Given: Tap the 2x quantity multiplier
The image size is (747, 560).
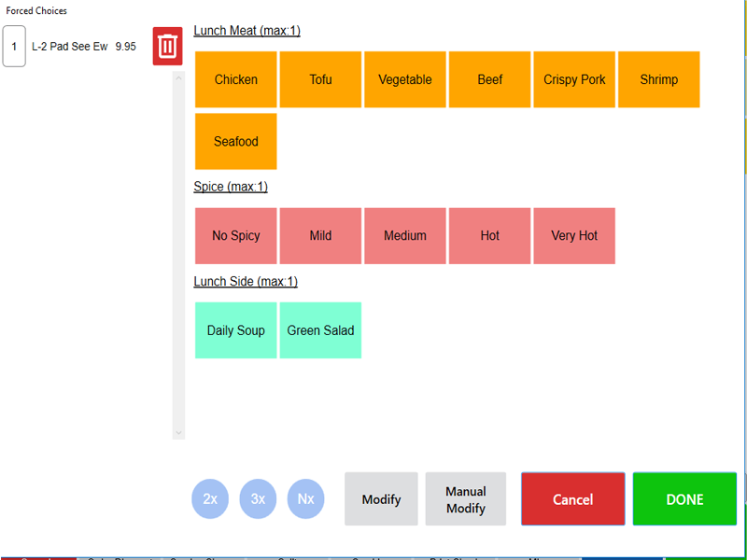Looking at the screenshot, I should 210,498.
